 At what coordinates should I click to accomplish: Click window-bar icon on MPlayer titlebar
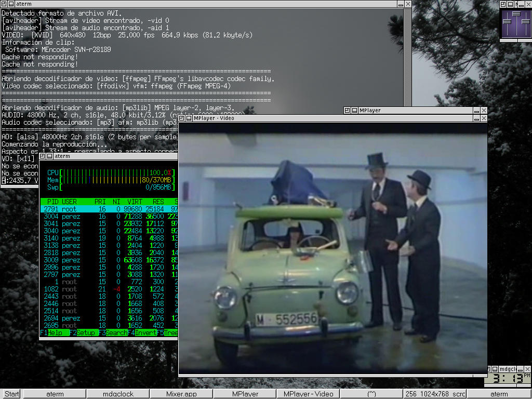[x=354, y=110]
